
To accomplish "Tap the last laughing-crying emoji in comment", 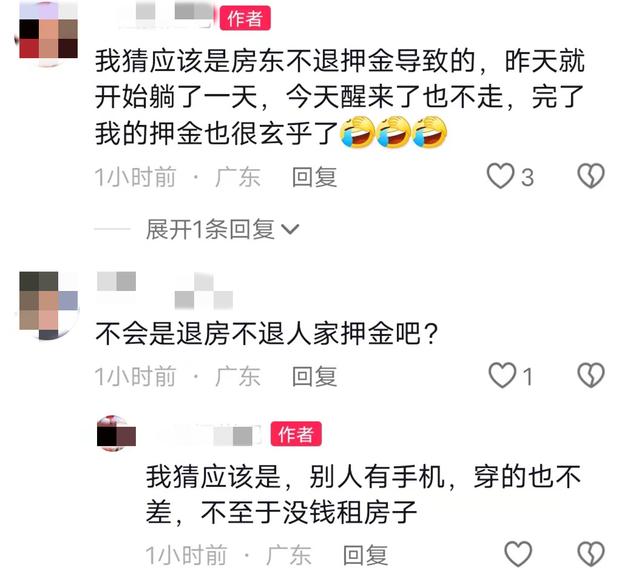I will pyautogui.click(x=430, y=132).
